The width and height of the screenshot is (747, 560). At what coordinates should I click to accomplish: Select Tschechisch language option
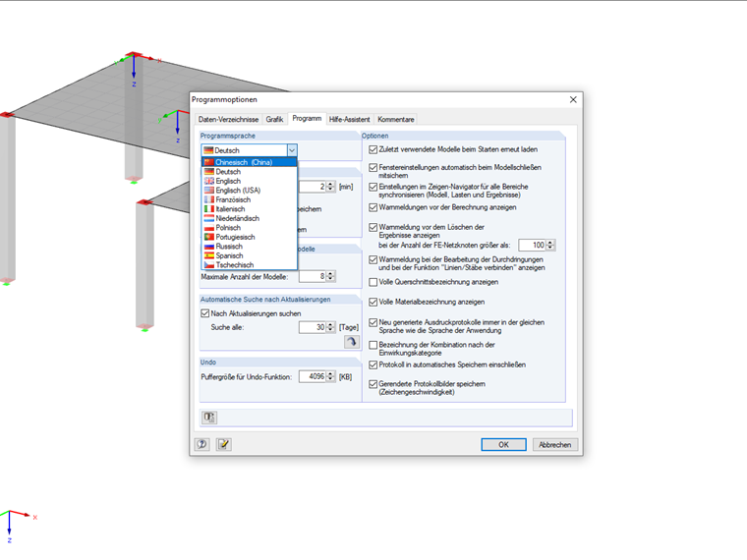(249, 264)
